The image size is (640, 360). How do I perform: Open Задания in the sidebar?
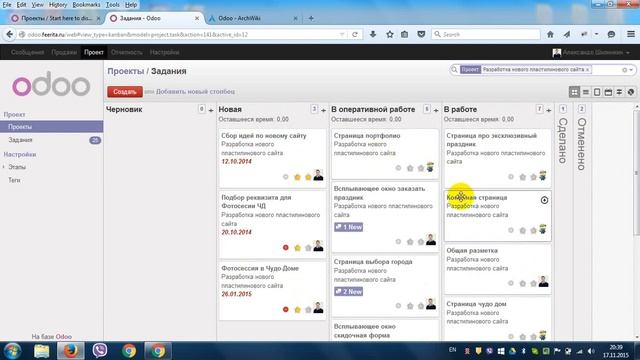[20, 140]
